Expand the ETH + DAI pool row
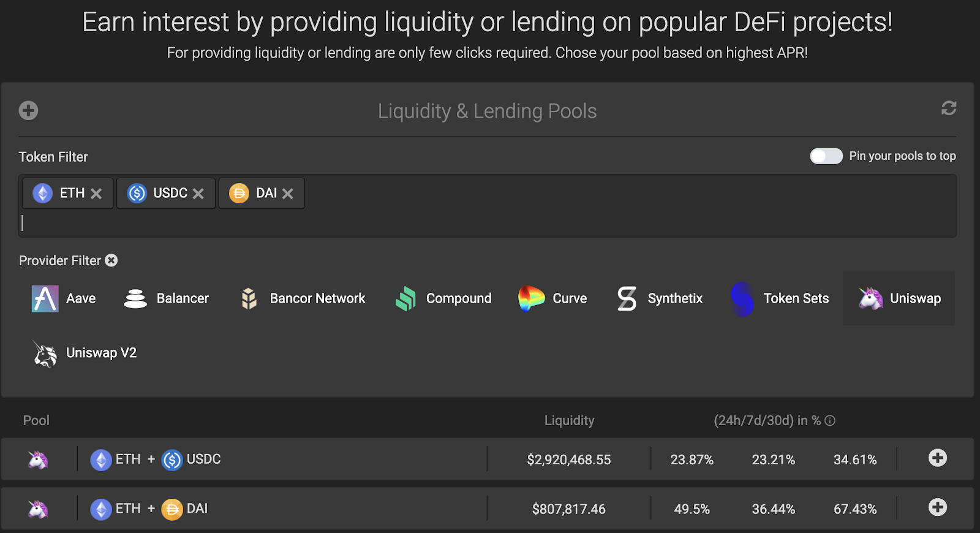The height and width of the screenshot is (533, 980). point(937,507)
